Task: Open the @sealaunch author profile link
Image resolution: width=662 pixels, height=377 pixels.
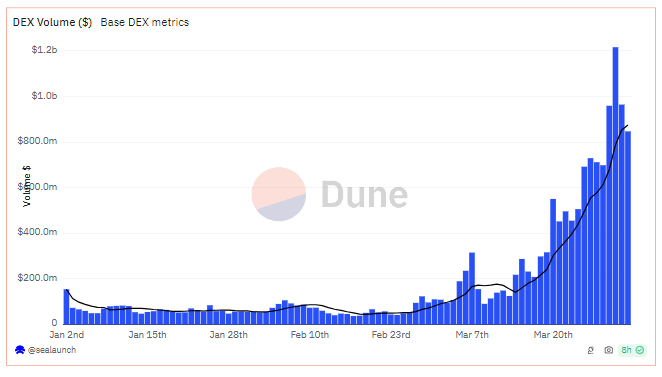Action: click(x=52, y=350)
